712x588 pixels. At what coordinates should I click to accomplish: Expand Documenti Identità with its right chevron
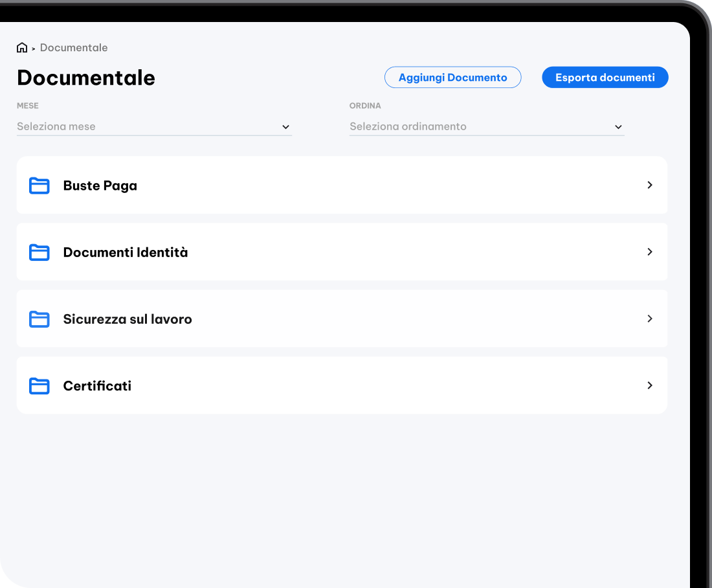click(x=650, y=252)
